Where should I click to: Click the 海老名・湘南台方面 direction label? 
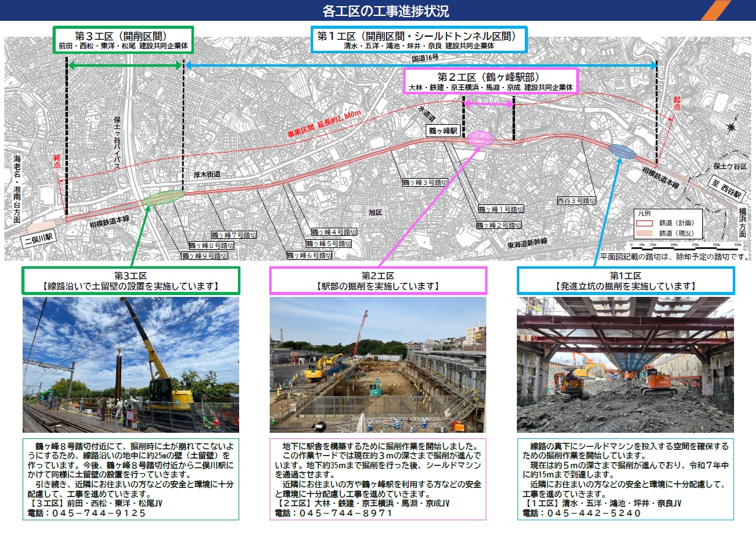[x=17, y=189]
